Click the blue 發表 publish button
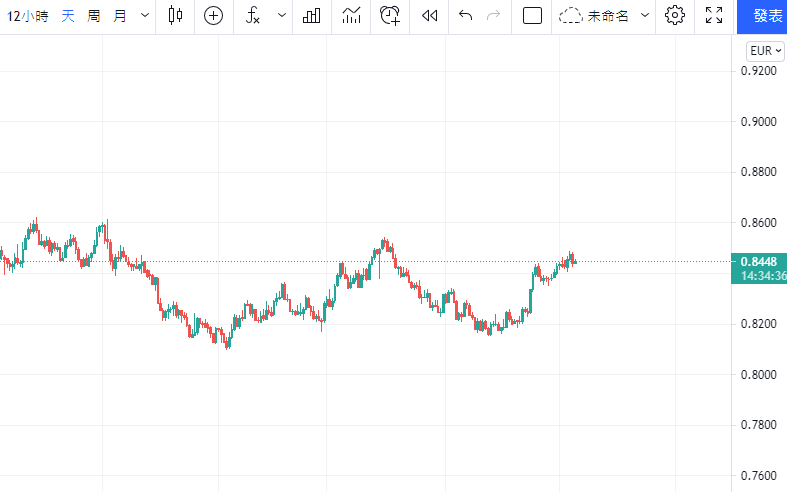The image size is (787, 492). click(764, 16)
